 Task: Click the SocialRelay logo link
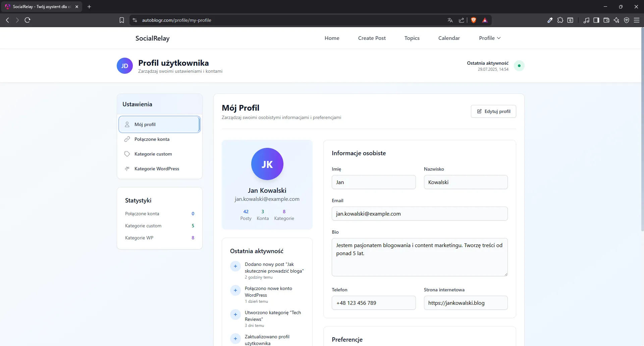pyautogui.click(x=153, y=38)
